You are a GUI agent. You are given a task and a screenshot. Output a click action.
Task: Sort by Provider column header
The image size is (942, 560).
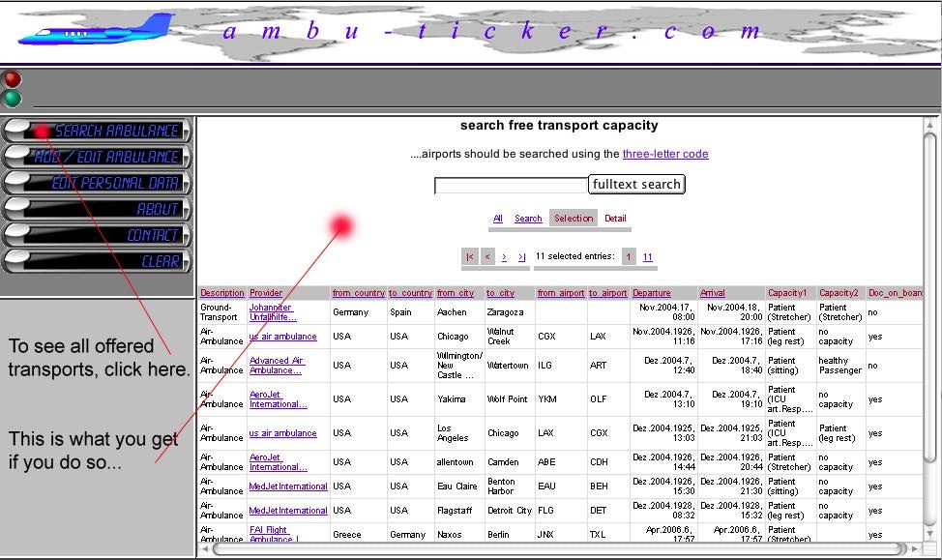point(266,293)
